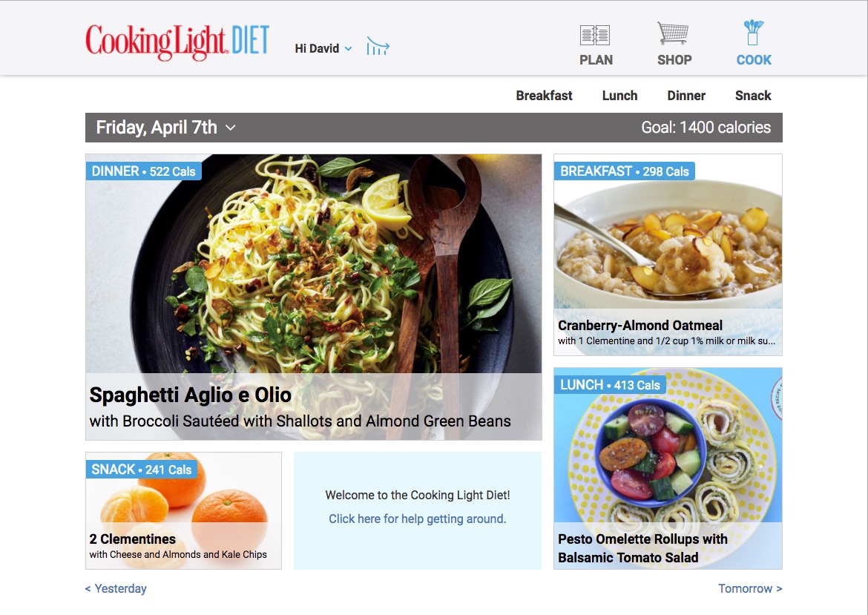The image size is (868, 615).
Task: Go to Tomorrow's meal plan
Action: 750,588
